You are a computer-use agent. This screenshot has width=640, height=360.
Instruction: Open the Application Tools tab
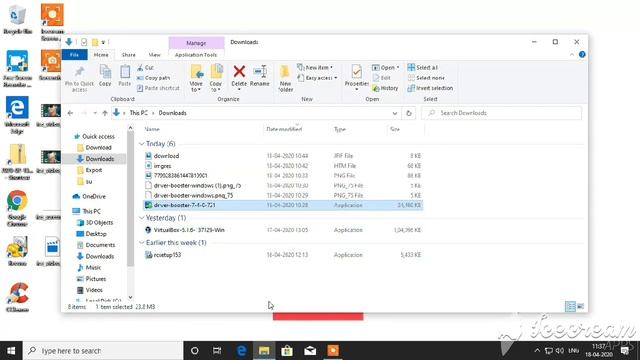click(x=196, y=55)
